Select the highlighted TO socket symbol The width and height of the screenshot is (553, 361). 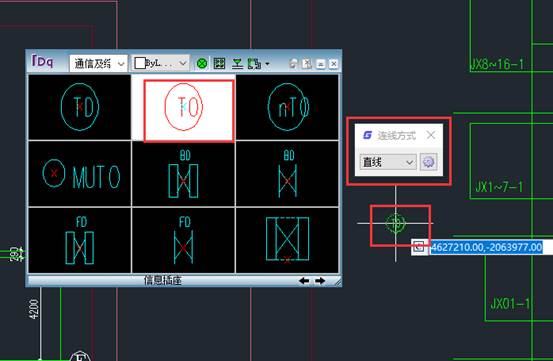click(x=183, y=107)
